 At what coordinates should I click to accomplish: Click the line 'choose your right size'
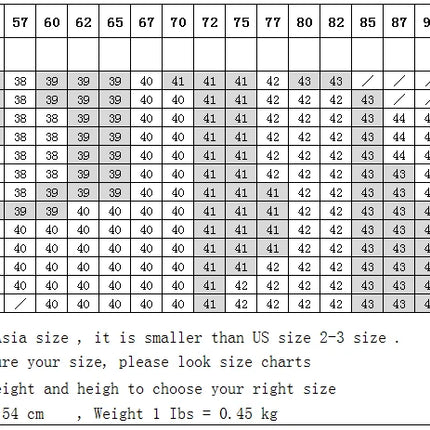(244, 389)
